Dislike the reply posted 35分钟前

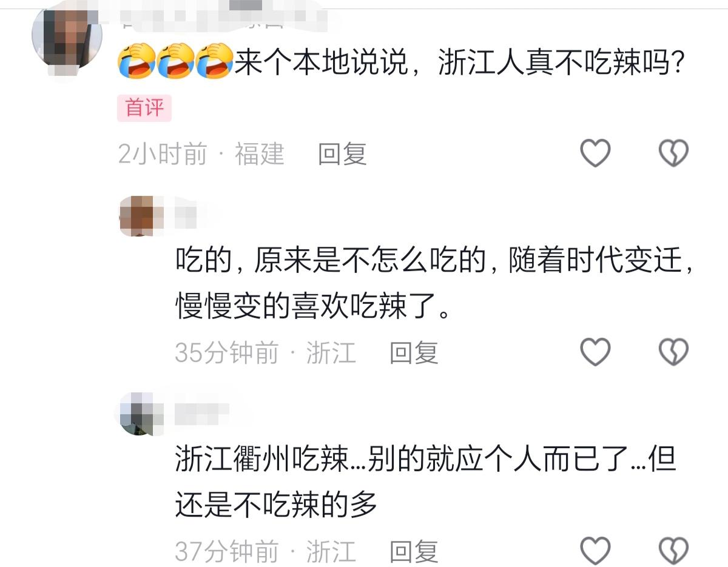click(673, 352)
